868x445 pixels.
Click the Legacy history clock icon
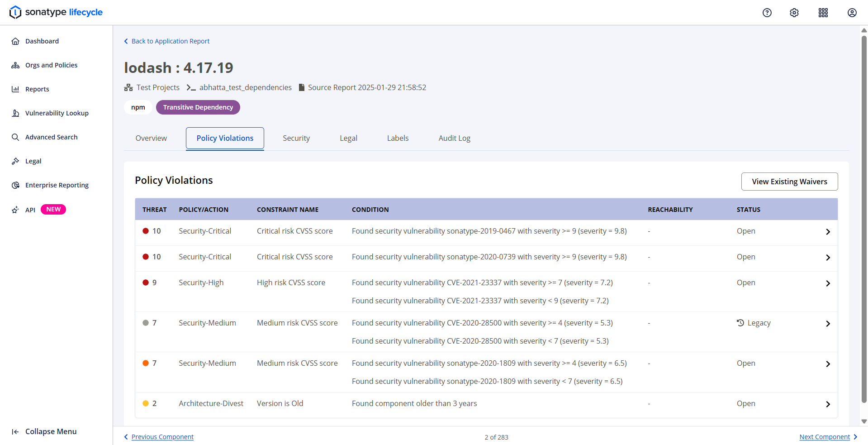tap(740, 323)
